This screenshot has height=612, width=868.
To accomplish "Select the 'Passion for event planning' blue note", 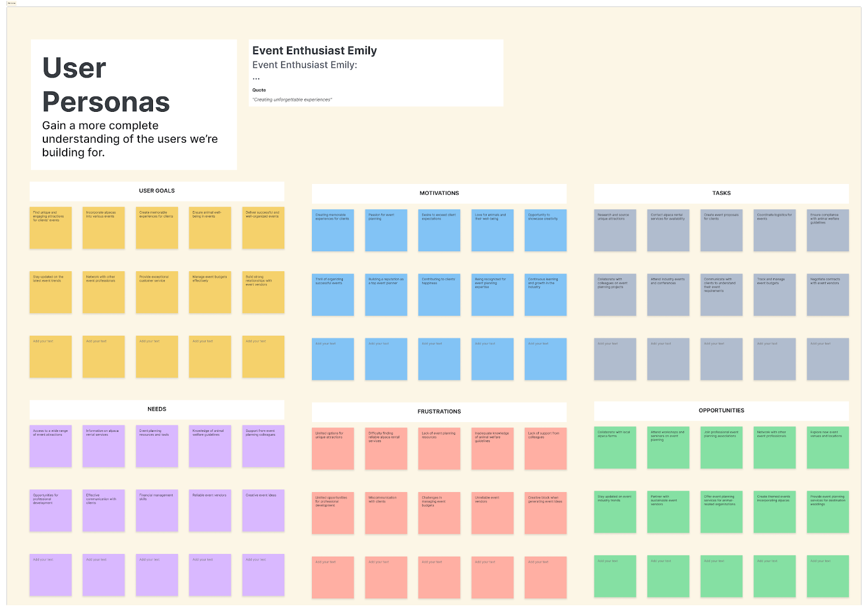I will pos(386,230).
